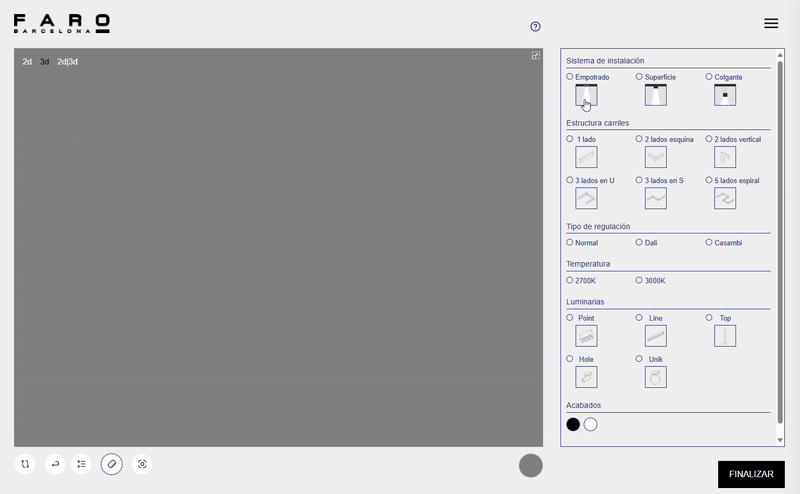Switch to the 2d view tab
The width and height of the screenshot is (800, 494).
point(27,62)
